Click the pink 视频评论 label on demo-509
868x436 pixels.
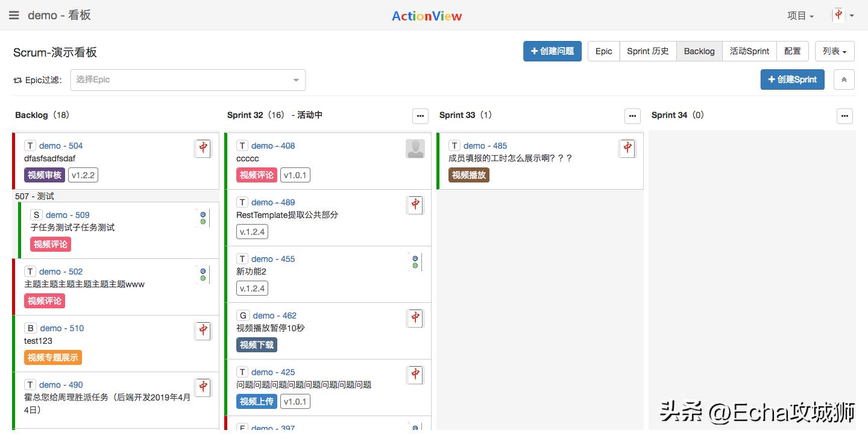50,244
